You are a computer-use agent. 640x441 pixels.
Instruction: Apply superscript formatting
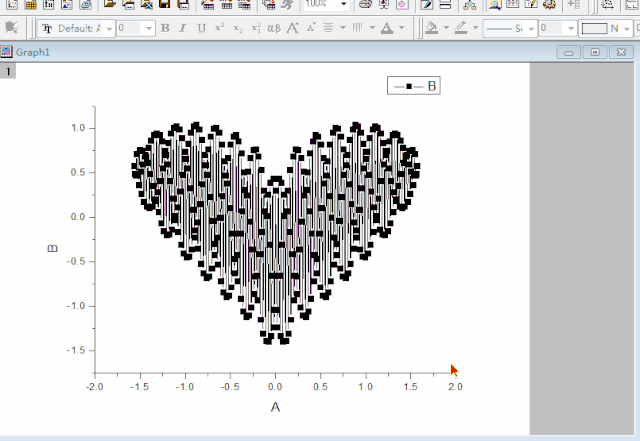(x=220, y=28)
